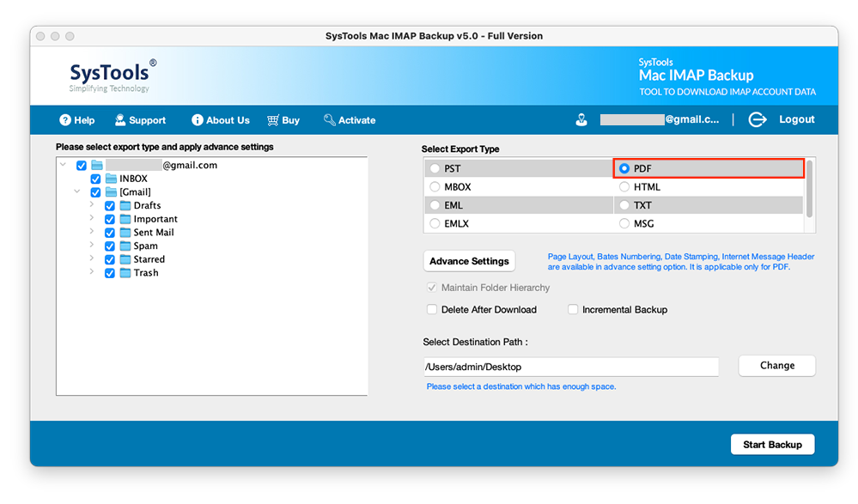Click the Spam folder icon
858x504 pixels.
pos(125,246)
